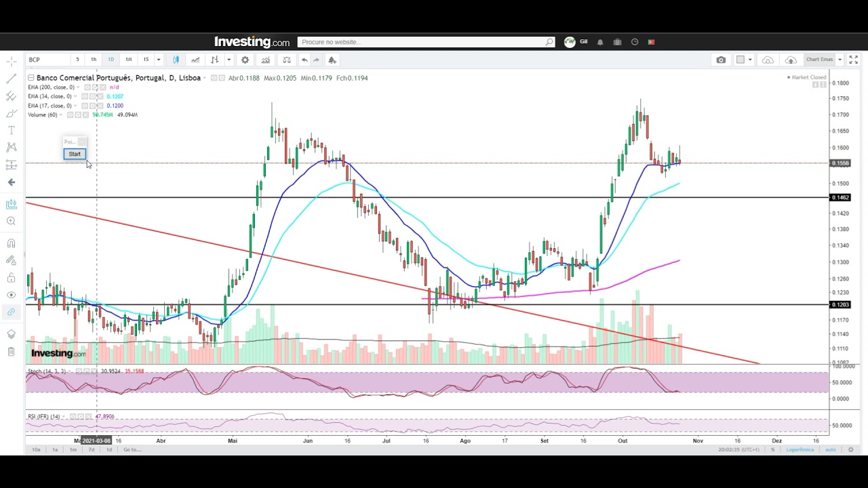
Task: Open the Gil user profile
Action: pos(576,42)
